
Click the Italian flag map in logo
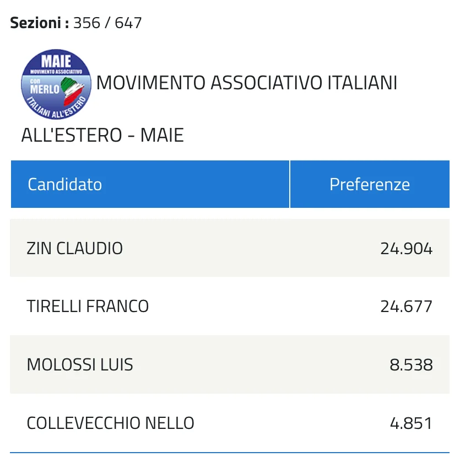click(x=72, y=91)
